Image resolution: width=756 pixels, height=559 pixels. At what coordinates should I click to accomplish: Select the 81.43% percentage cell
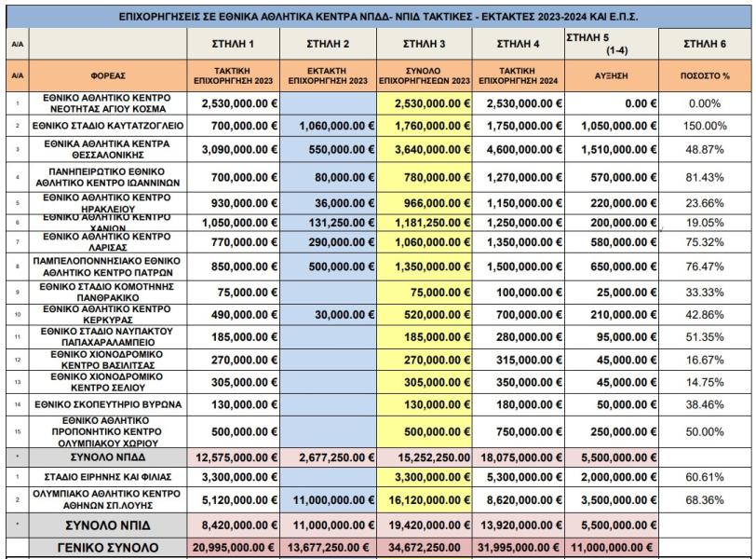point(705,178)
